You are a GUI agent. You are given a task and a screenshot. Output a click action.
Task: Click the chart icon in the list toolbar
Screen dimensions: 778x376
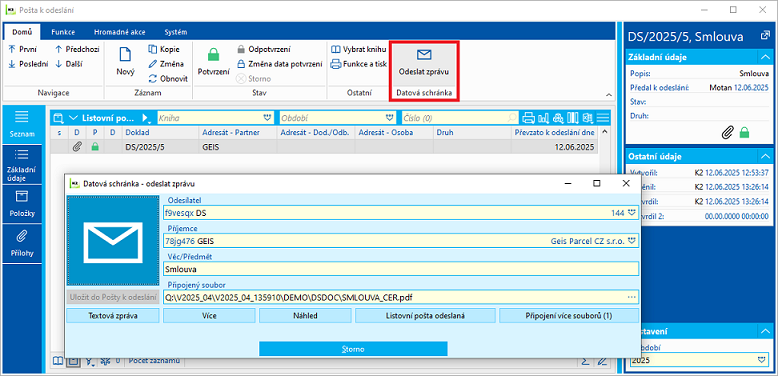pyautogui.click(x=543, y=118)
